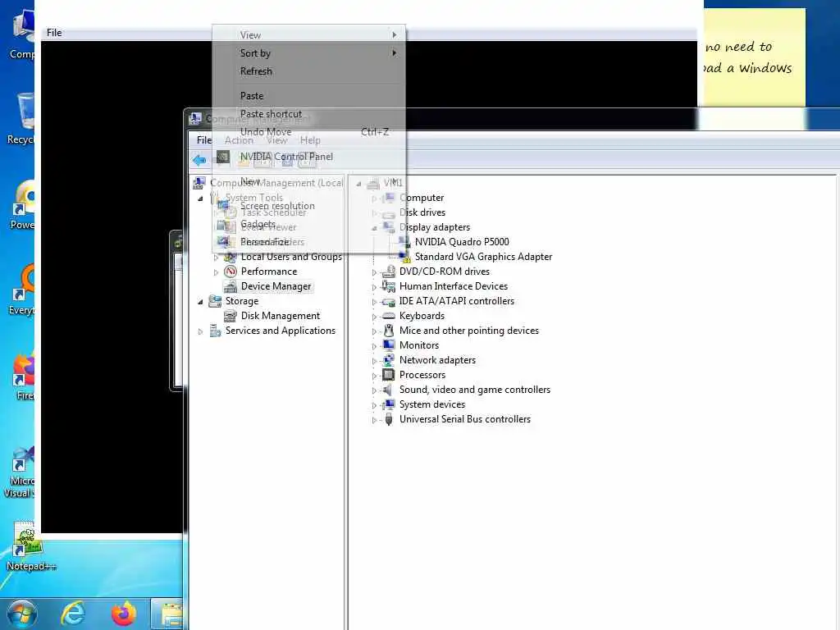Click the Performance icon in the left tree
Image resolution: width=840 pixels, height=630 pixels.
tap(231, 272)
